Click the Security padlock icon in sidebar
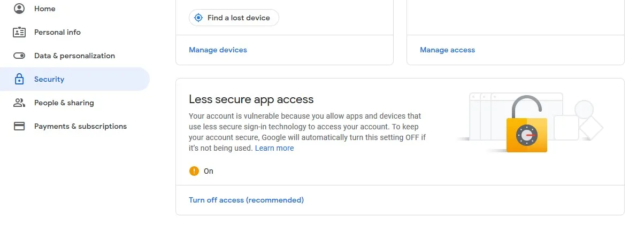Image resolution: width=644 pixels, height=225 pixels. coord(19,79)
